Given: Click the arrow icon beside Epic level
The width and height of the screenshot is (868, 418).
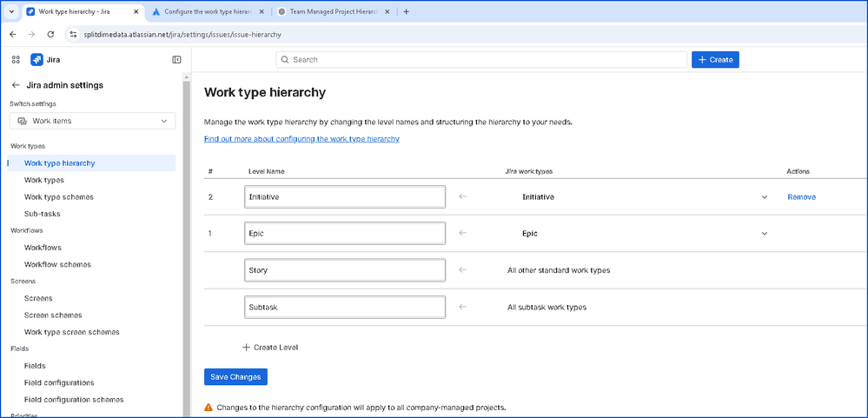Looking at the screenshot, I should point(463,233).
